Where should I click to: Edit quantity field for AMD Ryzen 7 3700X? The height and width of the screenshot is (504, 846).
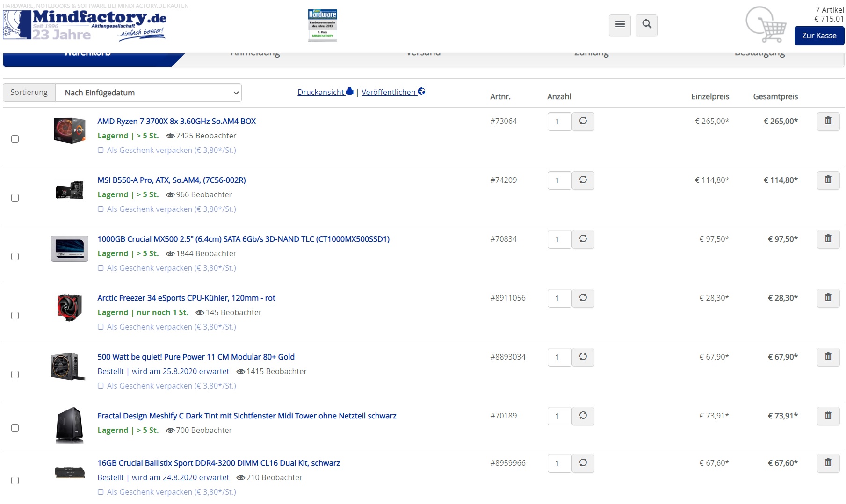pyautogui.click(x=559, y=122)
